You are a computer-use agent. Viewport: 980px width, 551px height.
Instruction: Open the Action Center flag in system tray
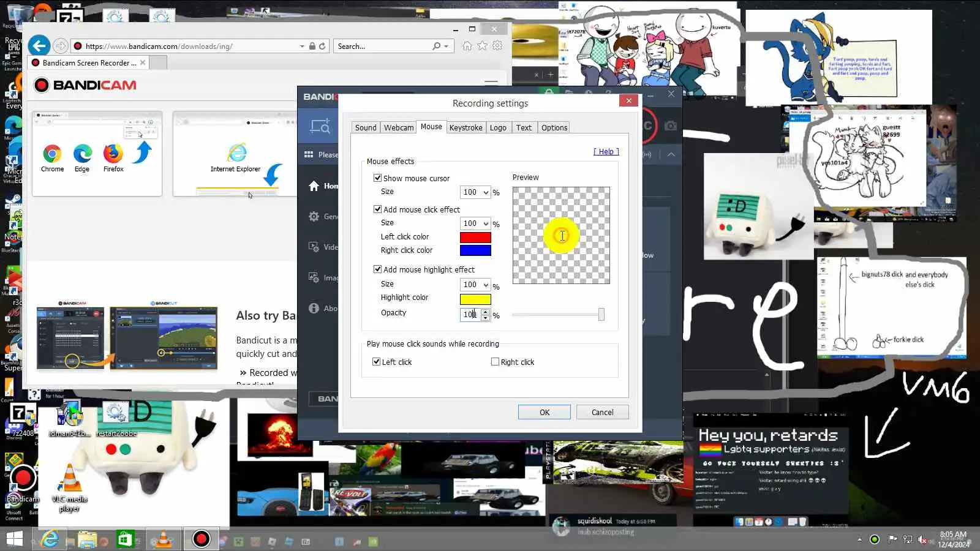[x=892, y=539]
